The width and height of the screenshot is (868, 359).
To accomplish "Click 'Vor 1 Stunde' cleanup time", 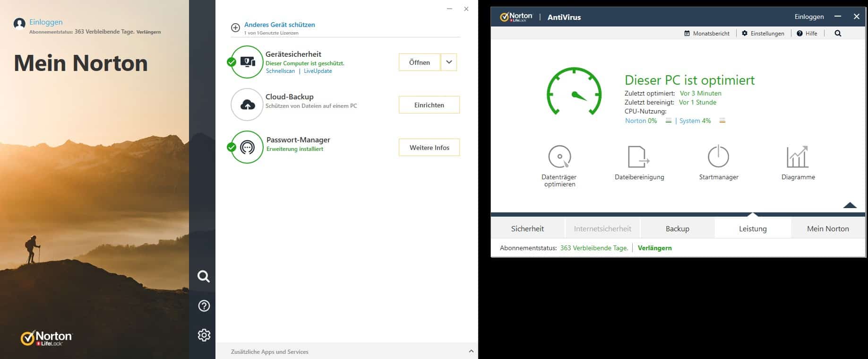I will point(697,102).
